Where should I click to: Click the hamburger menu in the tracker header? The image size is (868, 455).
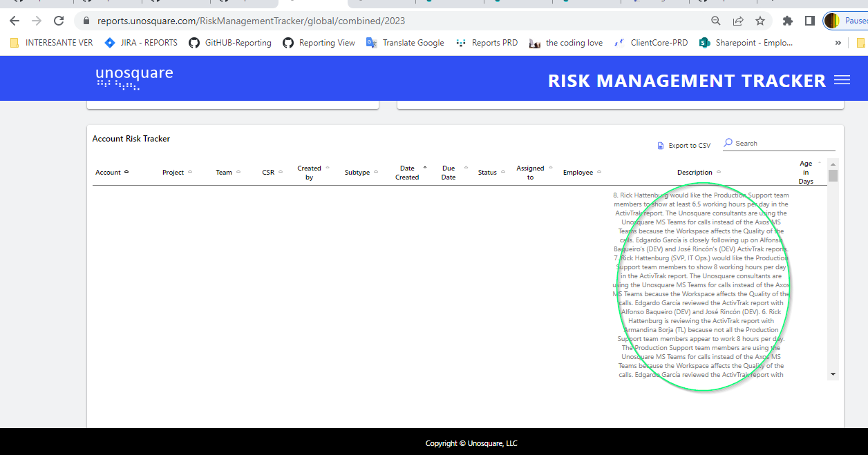pos(842,79)
